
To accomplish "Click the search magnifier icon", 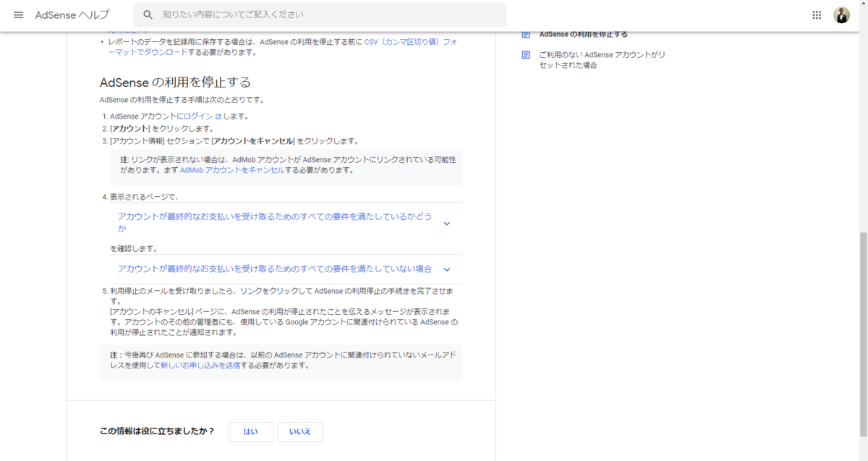I will pyautogui.click(x=148, y=14).
